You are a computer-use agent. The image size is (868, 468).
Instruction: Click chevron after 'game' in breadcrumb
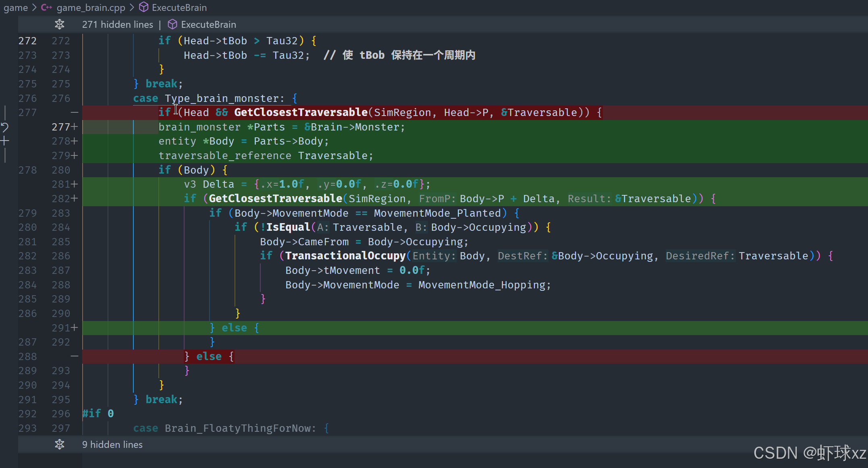click(34, 7)
